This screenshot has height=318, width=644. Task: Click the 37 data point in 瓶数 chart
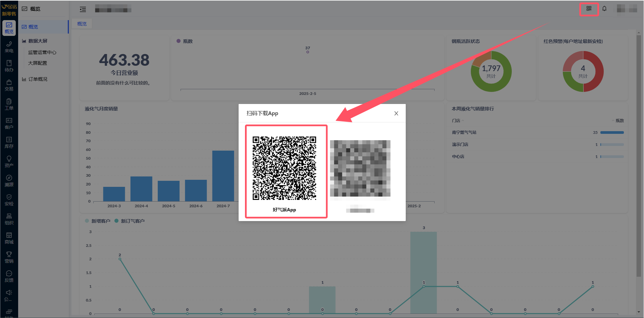point(307,52)
